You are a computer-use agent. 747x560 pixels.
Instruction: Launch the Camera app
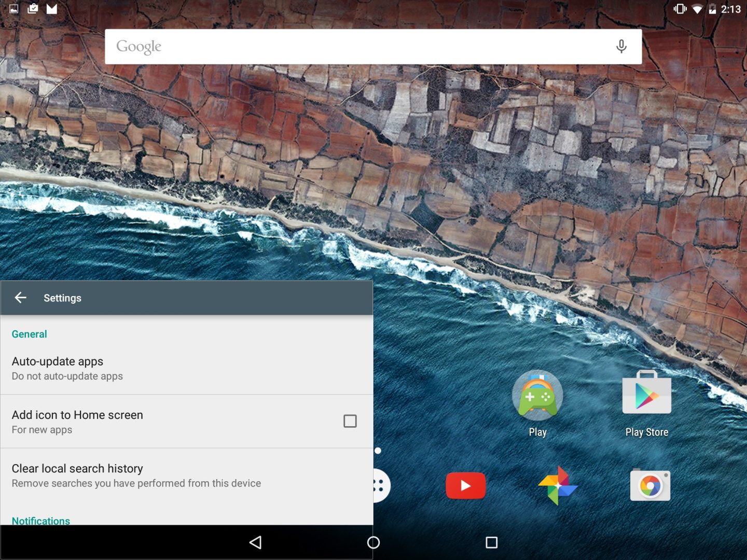[650, 485]
